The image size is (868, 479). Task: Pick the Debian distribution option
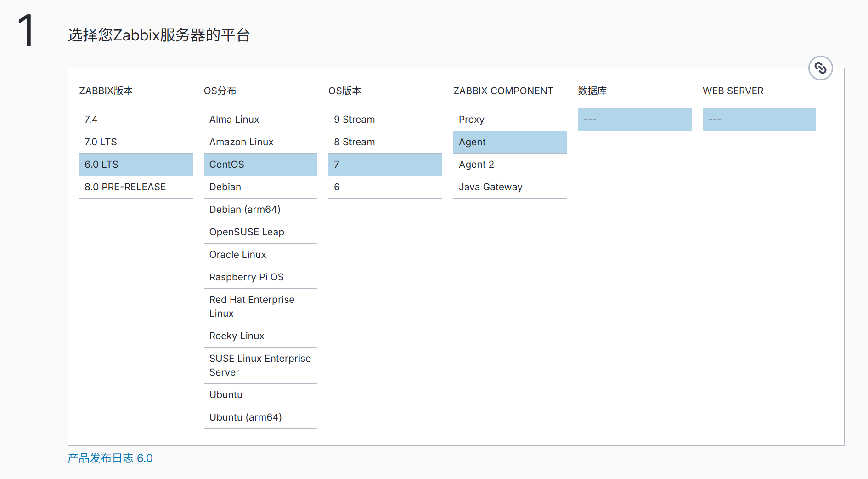[260, 187]
